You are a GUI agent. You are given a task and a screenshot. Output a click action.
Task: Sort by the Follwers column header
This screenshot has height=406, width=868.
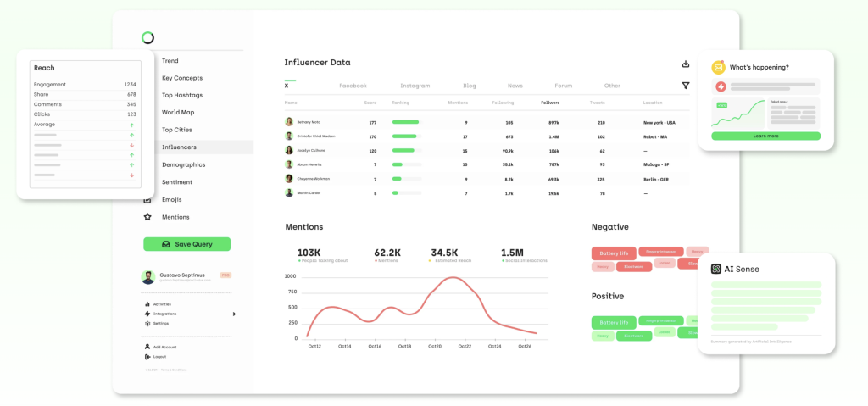[x=550, y=103]
